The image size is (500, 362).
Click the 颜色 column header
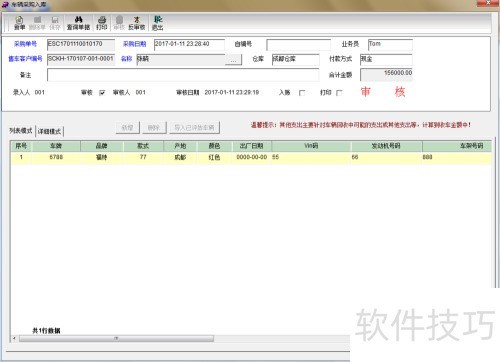click(214, 146)
